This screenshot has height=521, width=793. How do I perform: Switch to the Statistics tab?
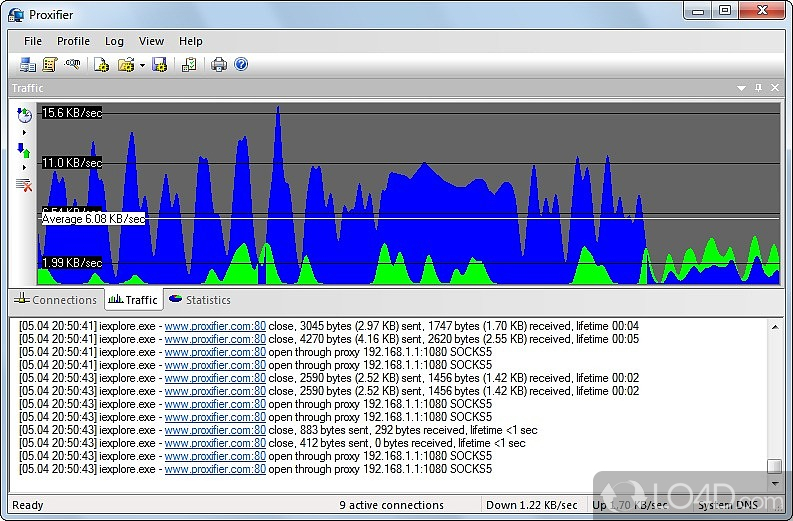199,299
